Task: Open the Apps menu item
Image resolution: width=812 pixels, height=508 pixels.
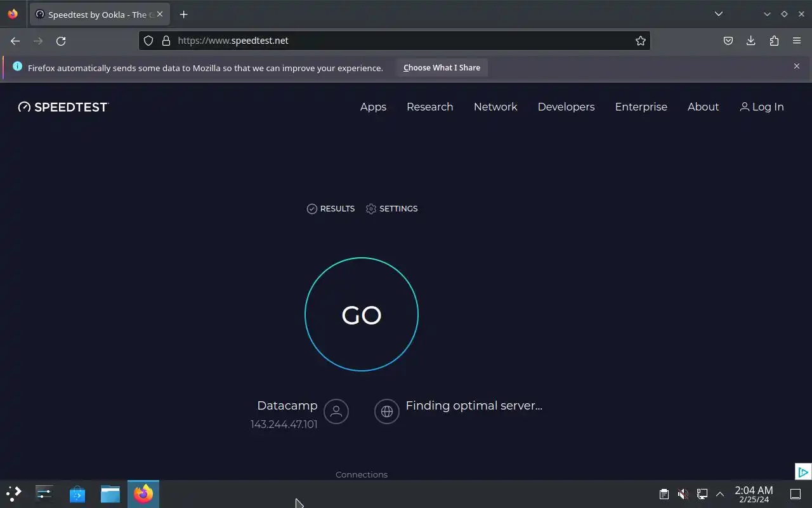Action: pos(373,107)
